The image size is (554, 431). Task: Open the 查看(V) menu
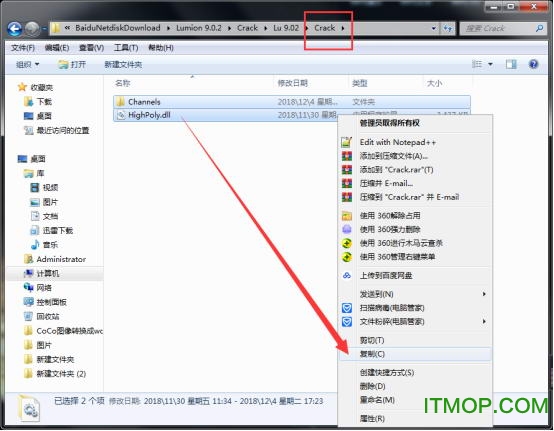pyautogui.click(x=91, y=48)
